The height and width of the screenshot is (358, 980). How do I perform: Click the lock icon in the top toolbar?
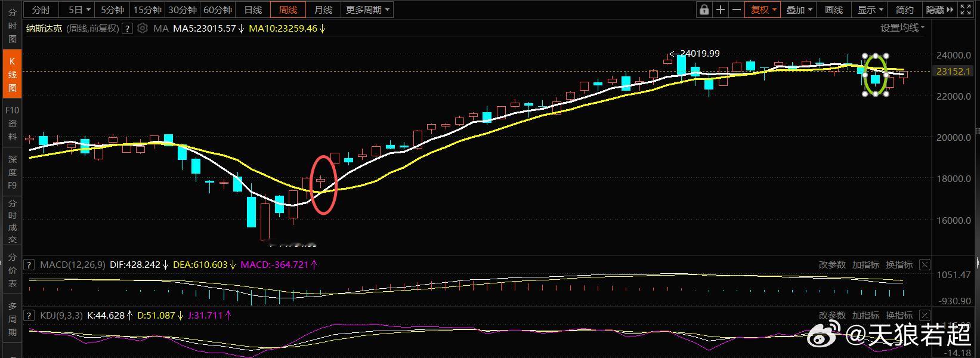tap(704, 10)
